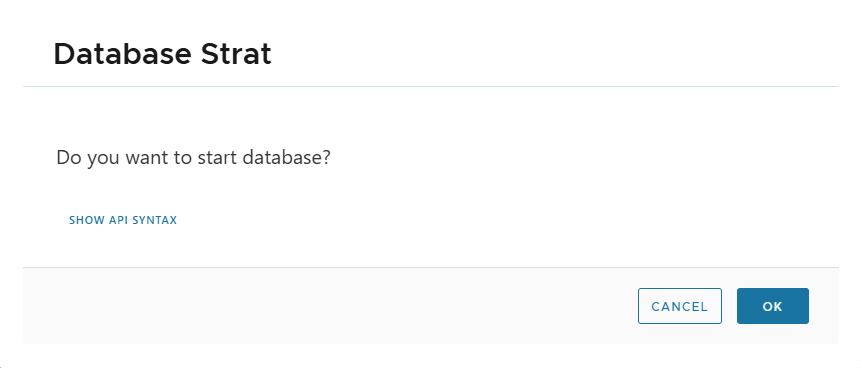The height and width of the screenshot is (368, 861).
Task: Choose OK in the dialog footer
Action: click(x=773, y=306)
